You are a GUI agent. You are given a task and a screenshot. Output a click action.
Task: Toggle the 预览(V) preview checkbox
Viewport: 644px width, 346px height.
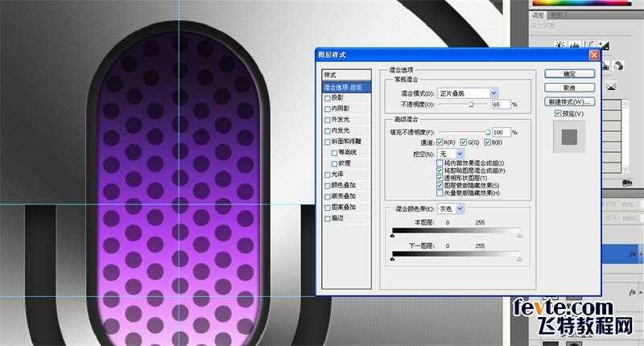point(557,113)
